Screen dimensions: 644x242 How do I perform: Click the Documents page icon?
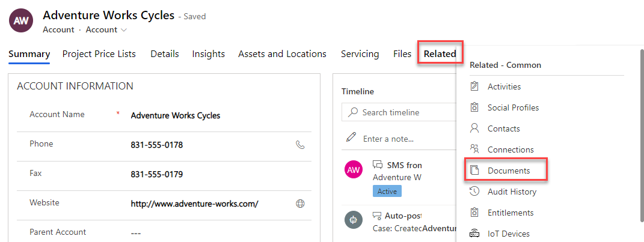(x=474, y=171)
